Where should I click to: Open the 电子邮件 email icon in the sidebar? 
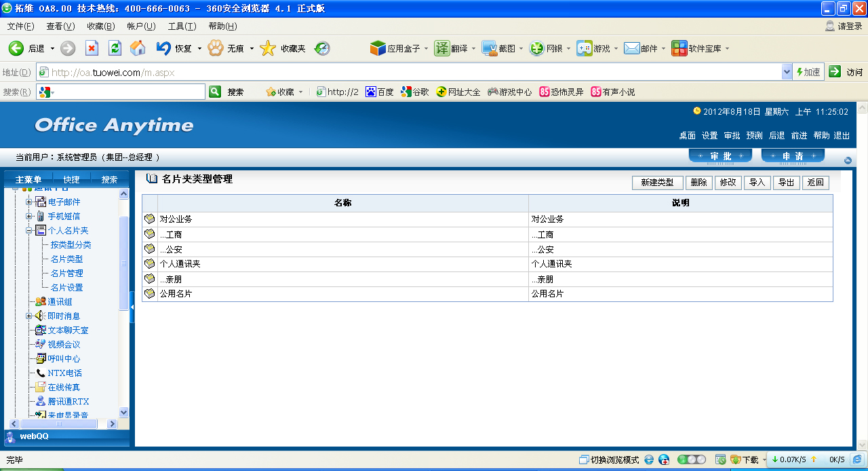(x=41, y=202)
